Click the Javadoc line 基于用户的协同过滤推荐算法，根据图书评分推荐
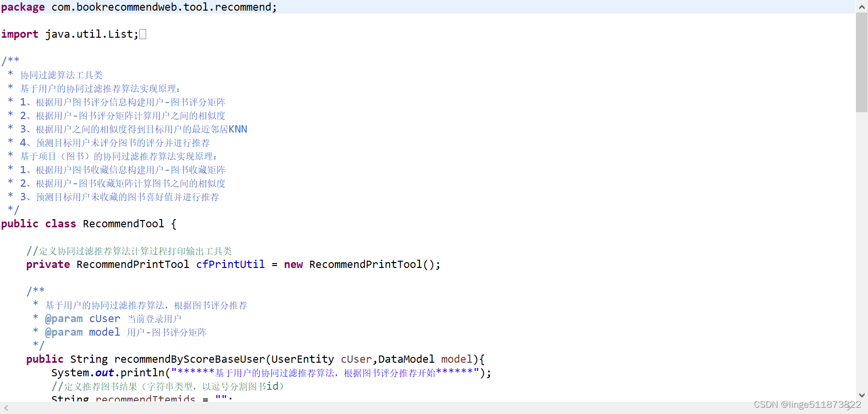The height and width of the screenshot is (414, 868). click(146, 305)
